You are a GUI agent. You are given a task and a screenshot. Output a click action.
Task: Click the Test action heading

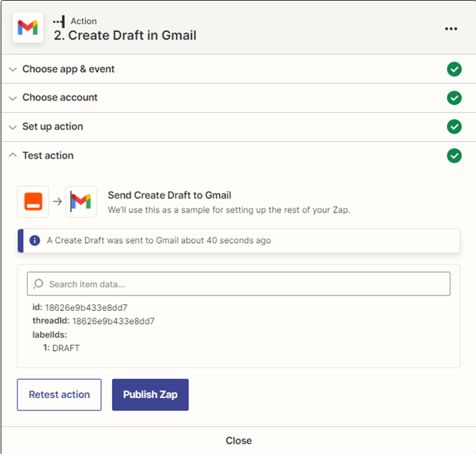(x=48, y=156)
